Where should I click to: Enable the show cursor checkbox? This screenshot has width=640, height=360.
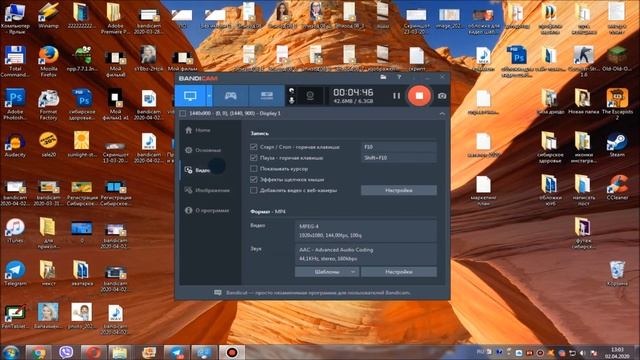(253, 169)
